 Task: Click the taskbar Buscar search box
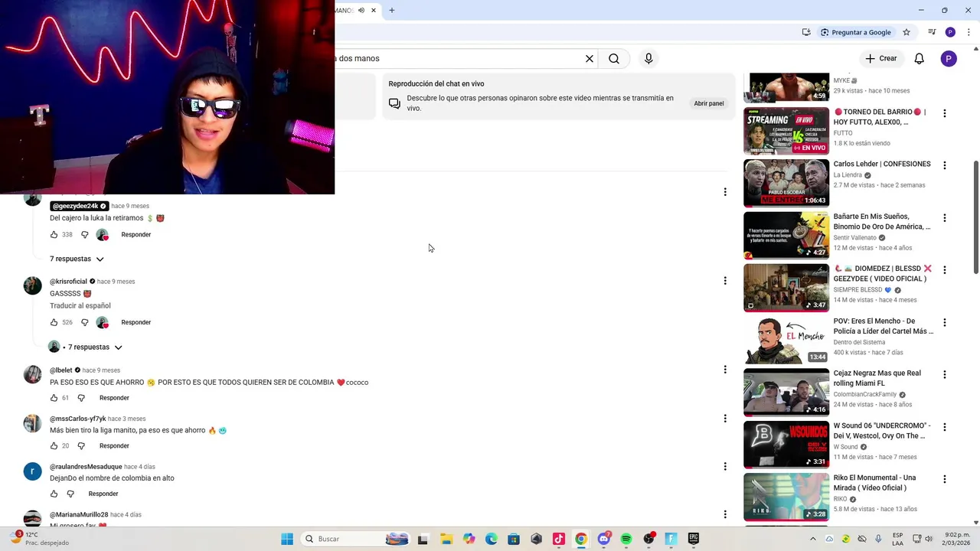click(355, 539)
